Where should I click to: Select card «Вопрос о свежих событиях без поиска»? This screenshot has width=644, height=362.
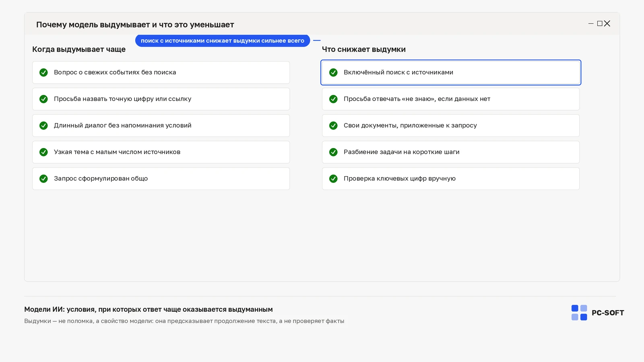(161, 72)
